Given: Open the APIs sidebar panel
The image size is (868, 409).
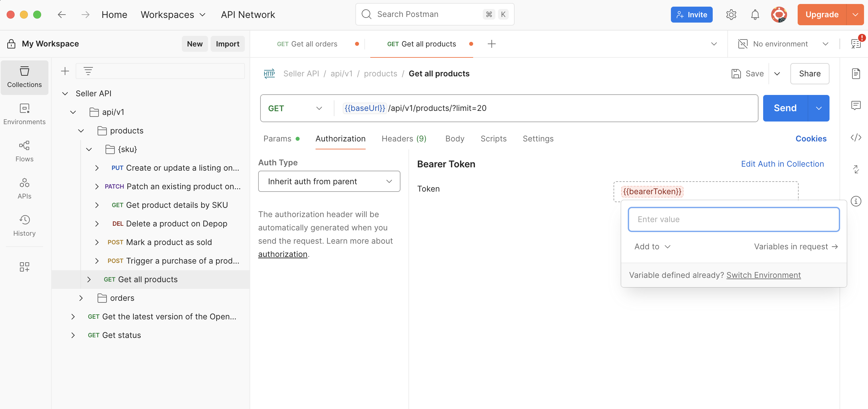Looking at the screenshot, I should click(x=25, y=189).
